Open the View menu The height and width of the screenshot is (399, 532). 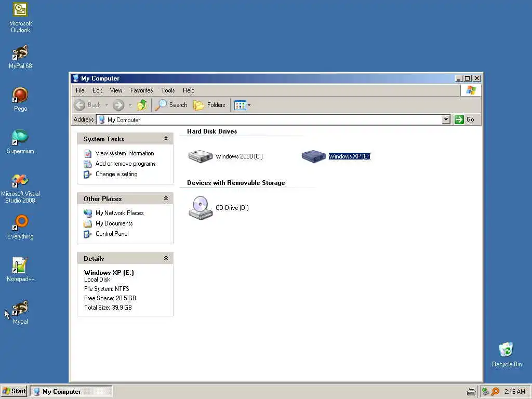pos(116,90)
